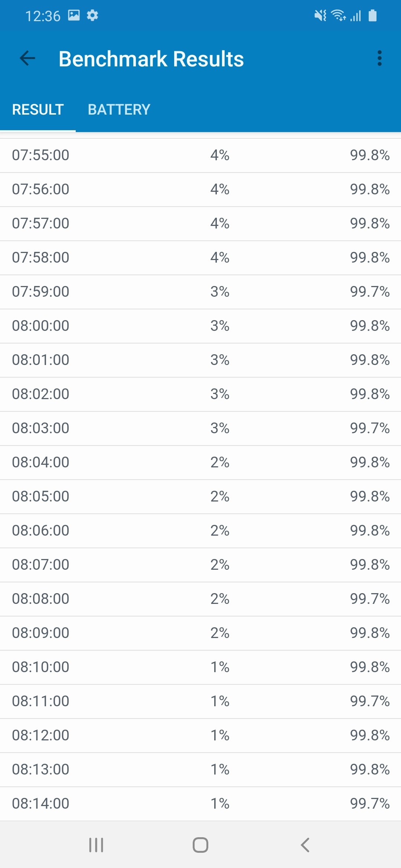Image resolution: width=401 pixels, height=868 pixels.
Task: Tap the 08:10:00 row at 1%
Action: (x=200, y=667)
